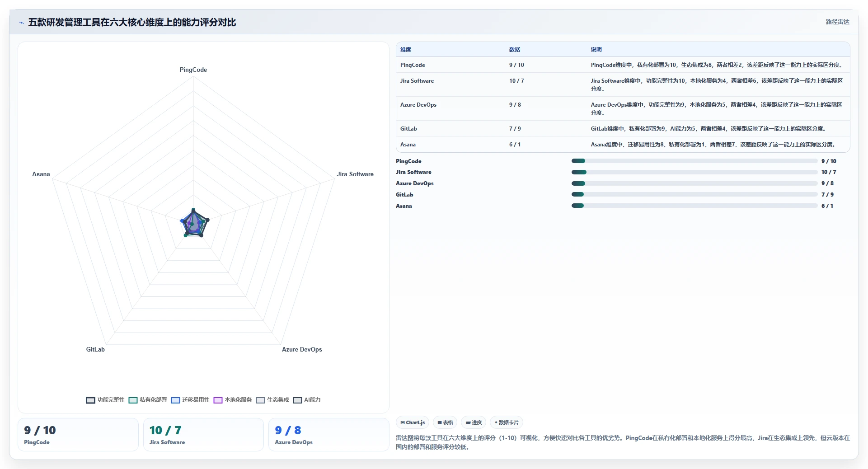Click the Chart.js tag button
This screenshot has height=469, width=868.
(x=413, y=423)
